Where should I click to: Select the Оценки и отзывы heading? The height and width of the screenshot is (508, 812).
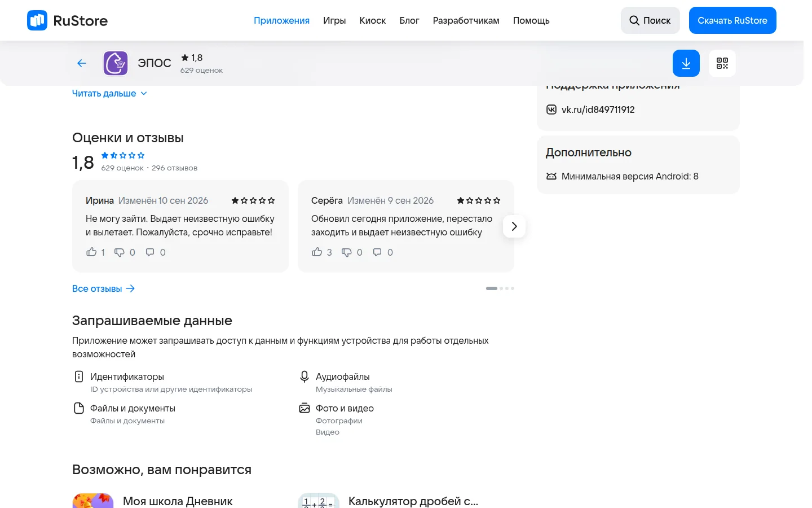[x=128, y=138]
